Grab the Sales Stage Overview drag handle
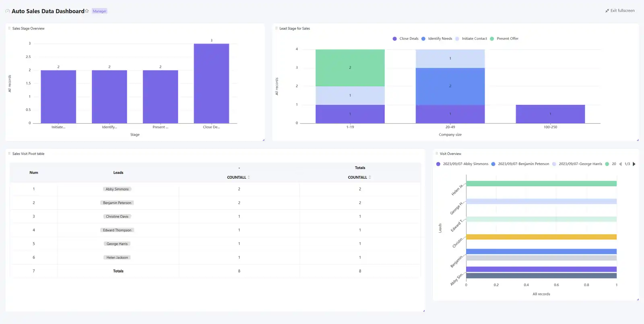644x324 pixels. click(9, 28)
